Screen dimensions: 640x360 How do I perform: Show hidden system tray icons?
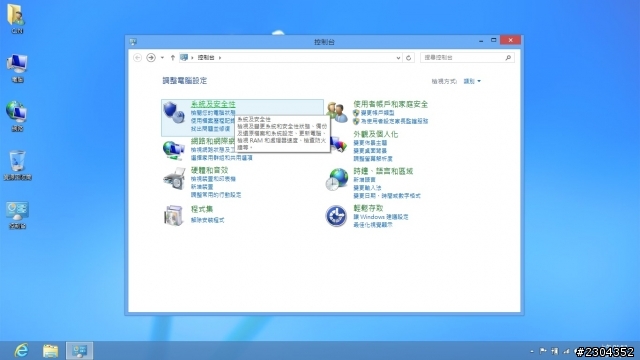531,351
